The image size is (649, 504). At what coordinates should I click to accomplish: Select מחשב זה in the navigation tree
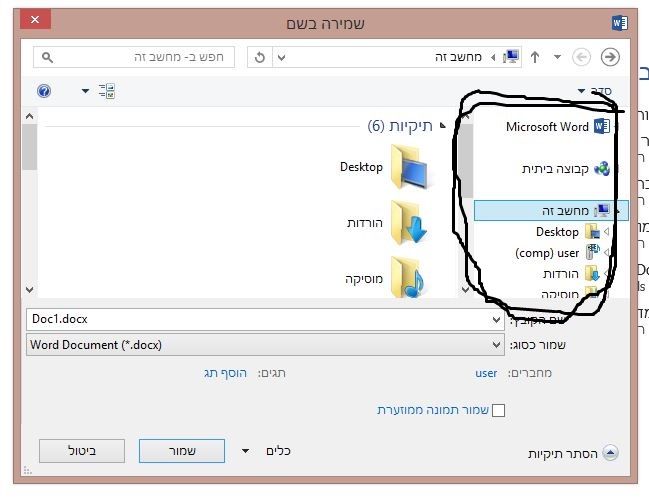(x=551, y=211)
